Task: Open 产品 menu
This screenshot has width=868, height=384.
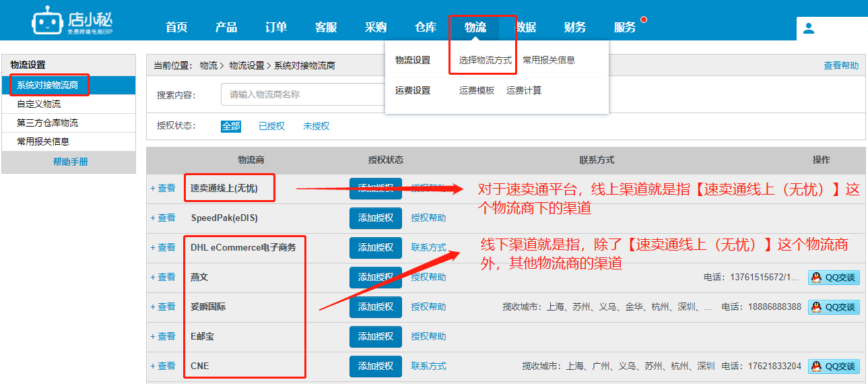Action: coord(226,27)
